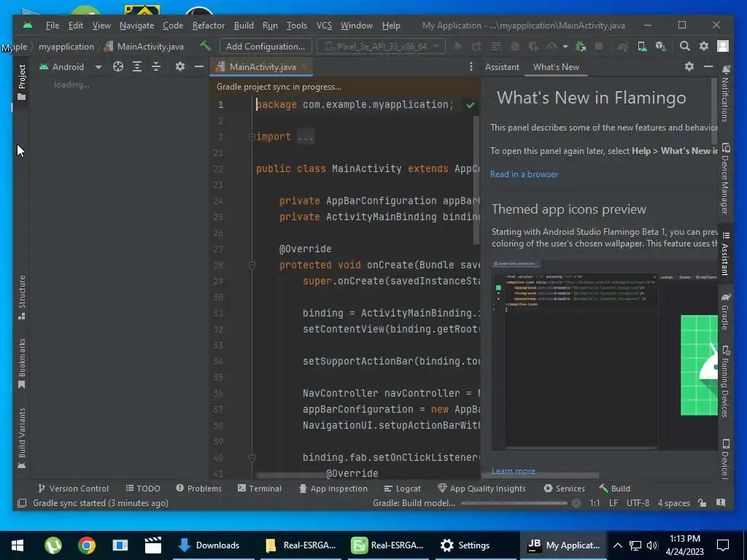Open the File menu
The height and width of the screenshot is (560, 747).
(53, 26)
